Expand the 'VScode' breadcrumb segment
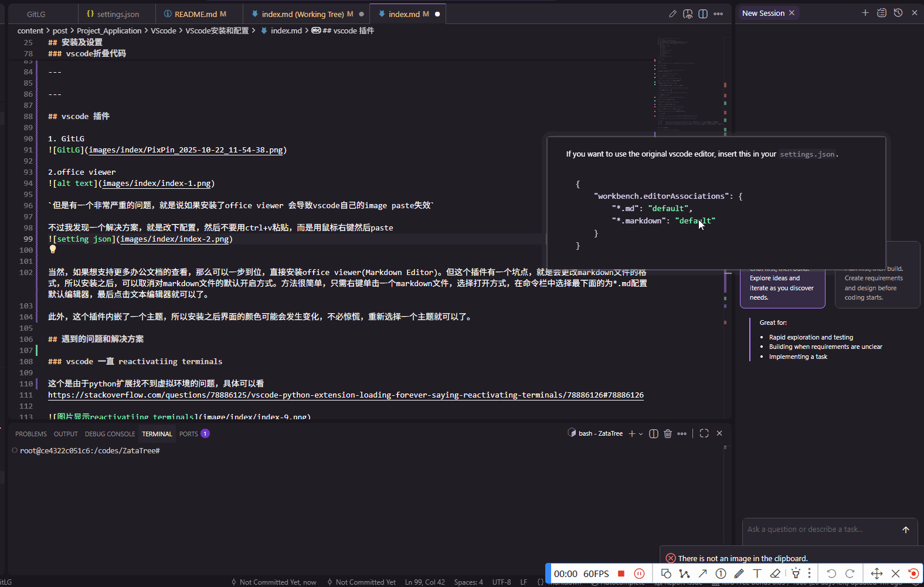 163,30
